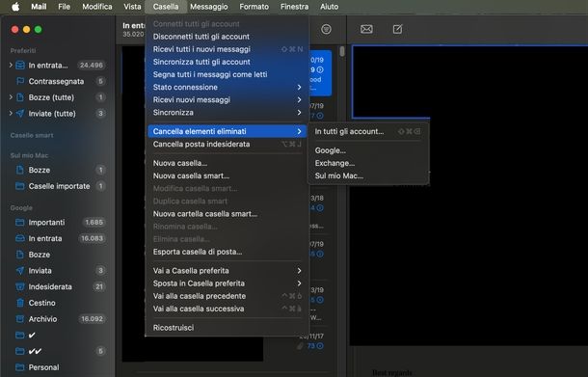Open the Google In entrata inbox

[57, 238]
